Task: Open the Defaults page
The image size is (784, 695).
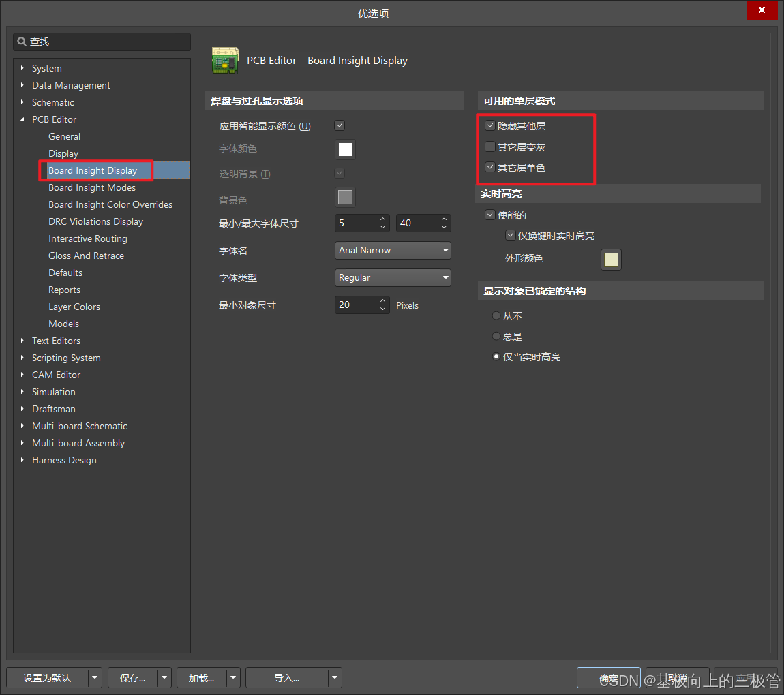Action: pos(65,273)
